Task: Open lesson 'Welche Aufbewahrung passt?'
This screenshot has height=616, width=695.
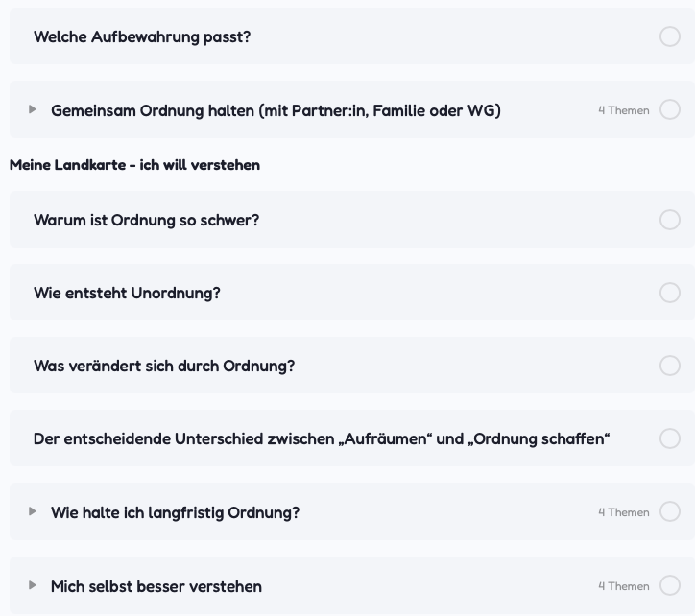Action: [142, 36]
